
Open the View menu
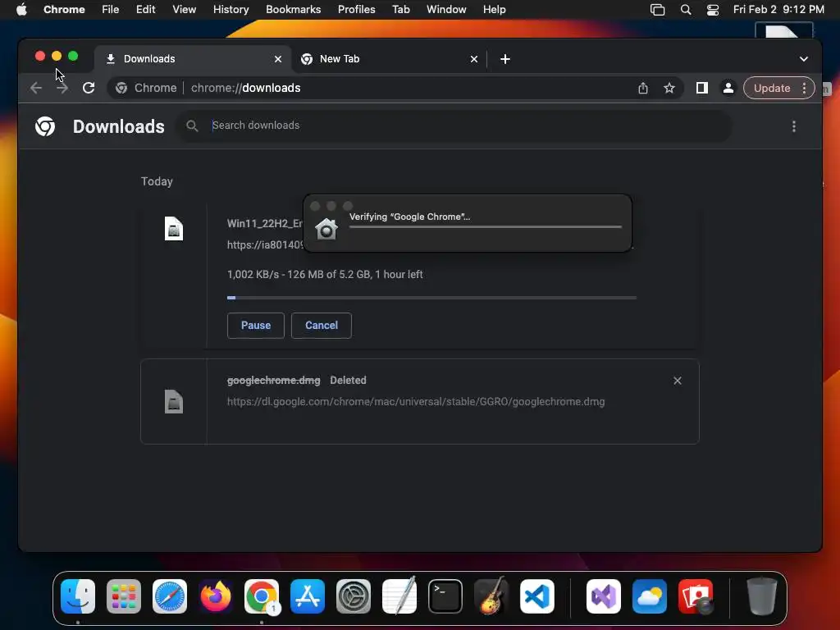click(x=185, y=10)
